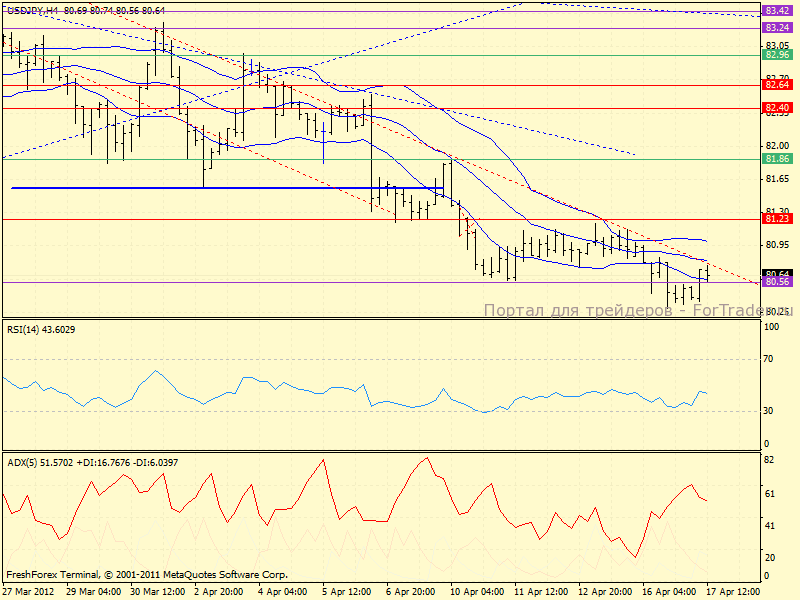Image resolution: width=800 pixels, height=600 pixels.
Task: Click the green 81.86 price level tag
Action: [777, 159]
